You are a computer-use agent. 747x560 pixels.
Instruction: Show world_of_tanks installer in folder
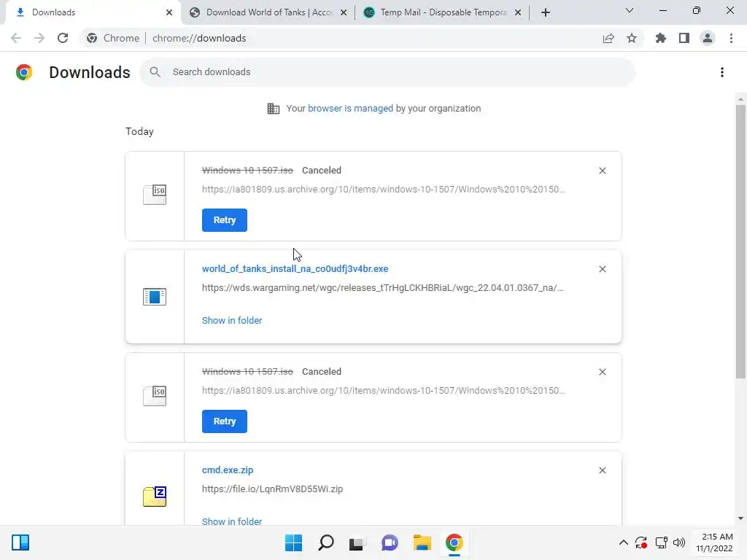[x=232, y=321]
